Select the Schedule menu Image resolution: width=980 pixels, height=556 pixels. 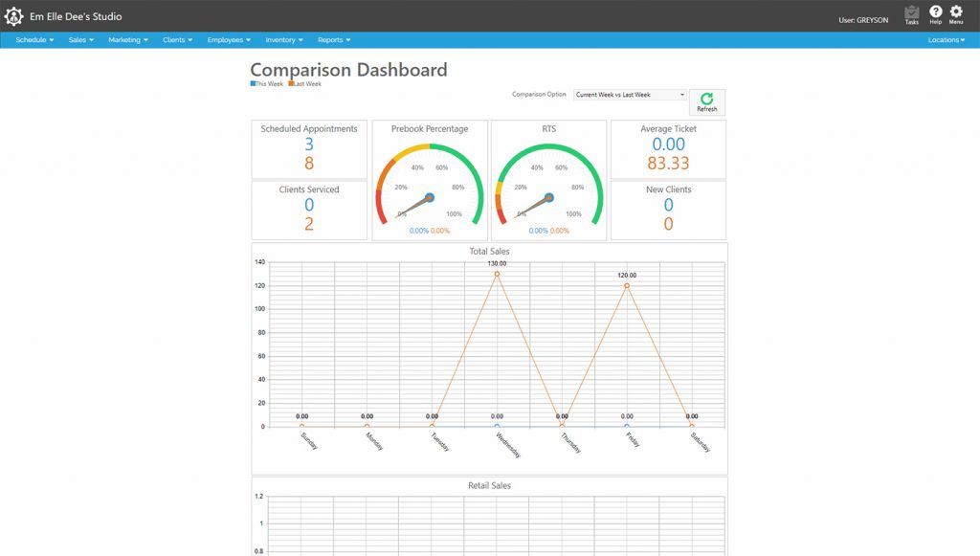tap(32, 39)
